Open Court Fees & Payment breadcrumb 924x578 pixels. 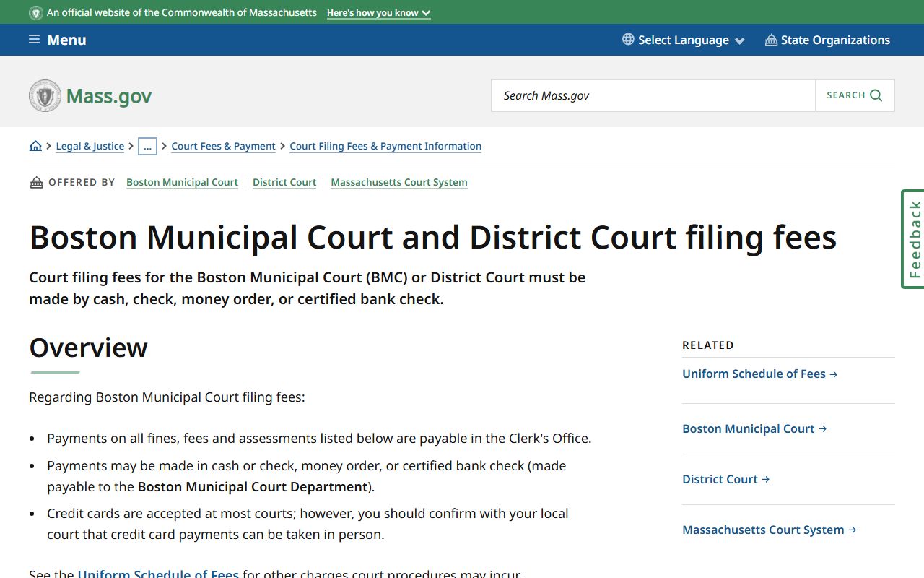(223, 146)
